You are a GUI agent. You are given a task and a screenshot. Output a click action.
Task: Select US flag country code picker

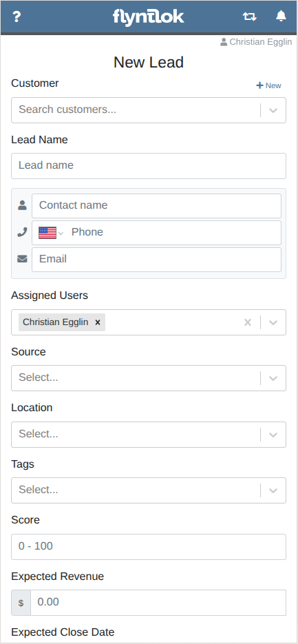coord(51,233)
